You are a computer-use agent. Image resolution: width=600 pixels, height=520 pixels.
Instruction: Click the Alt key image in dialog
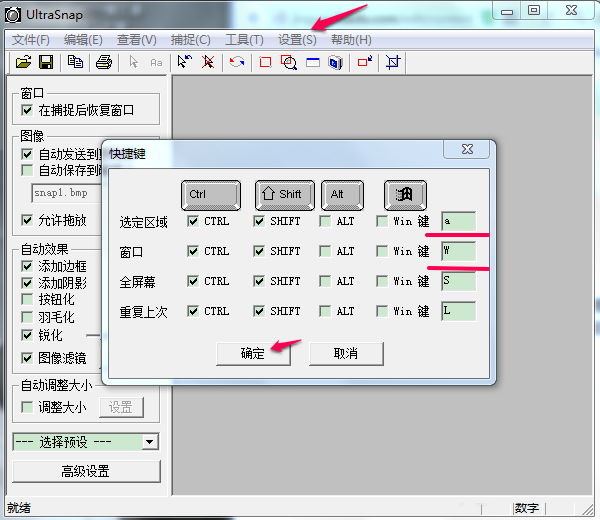[x=342, y=195]
